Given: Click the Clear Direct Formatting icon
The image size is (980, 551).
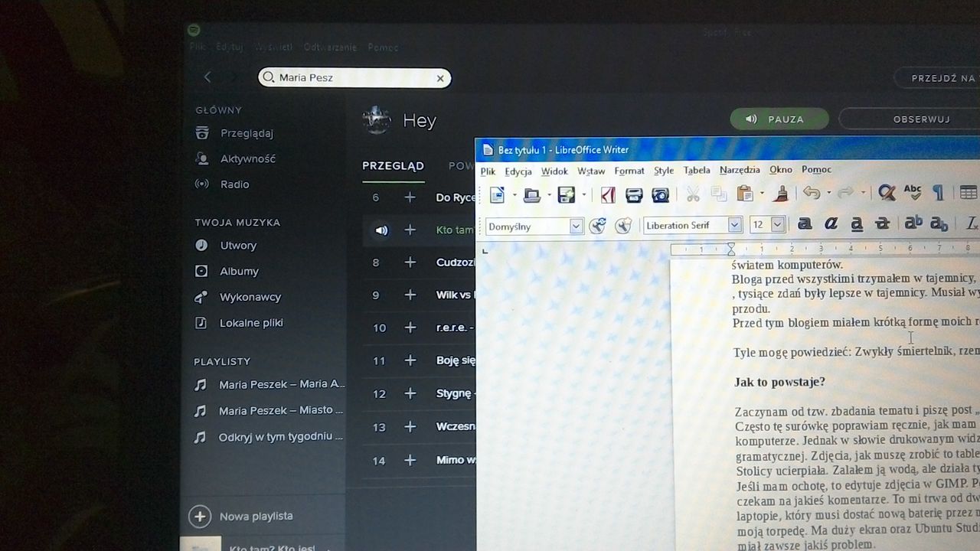Looking at the screenshot, I should [x=972, y=223].
